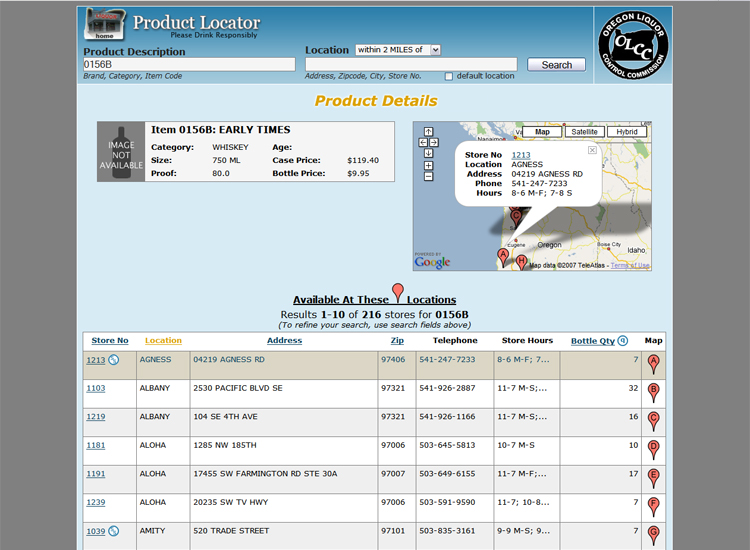The width and height of the screenshot is (750, 550).
Task: Show AGNESS store on map via marker A
Action: [x=653, y=364]
